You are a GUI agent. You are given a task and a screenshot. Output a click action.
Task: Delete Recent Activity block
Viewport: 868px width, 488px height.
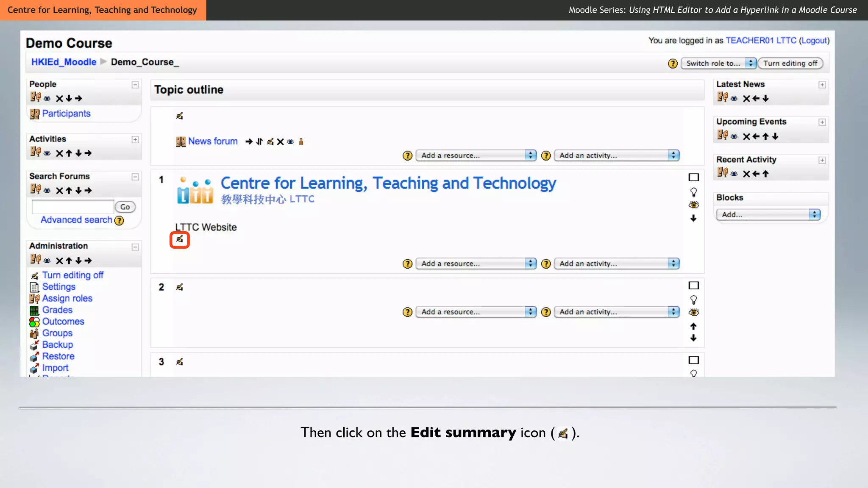click(x=746, y=174)
